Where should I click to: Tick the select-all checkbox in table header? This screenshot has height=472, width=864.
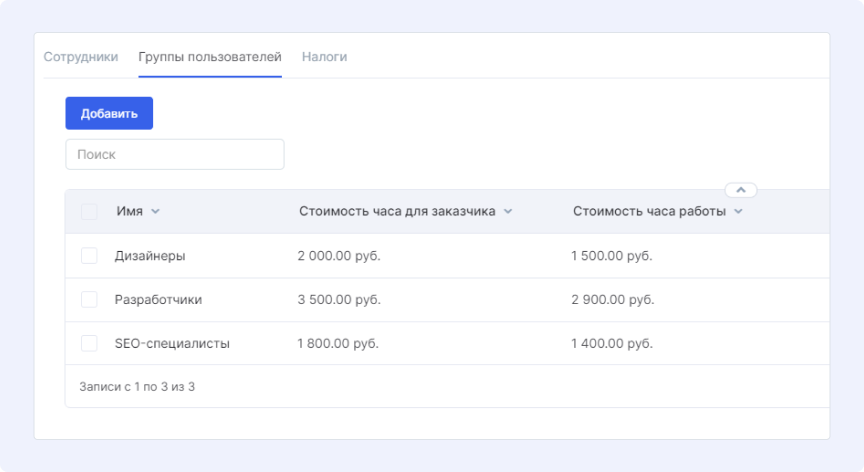click(89, 212)
